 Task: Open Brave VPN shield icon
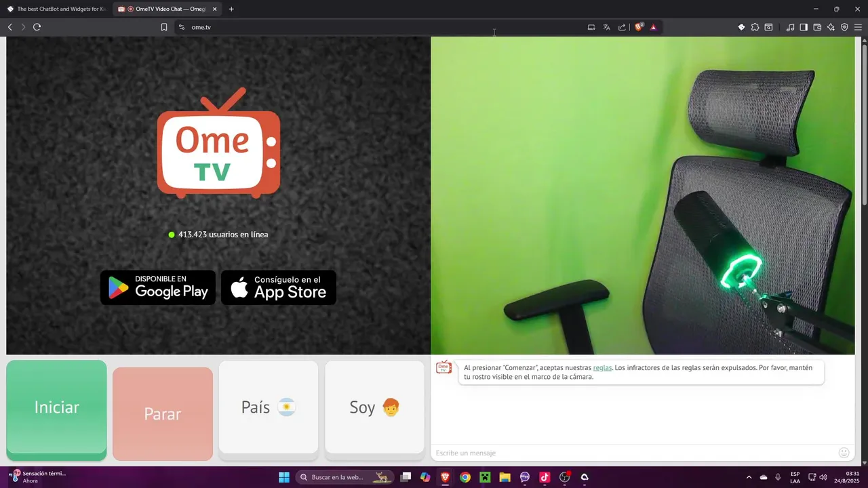(844, 27)
